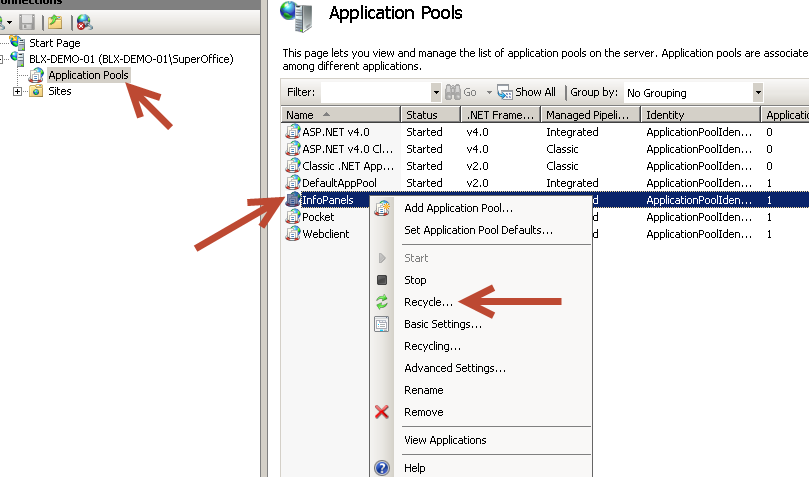The width and height of the screenshot is (809, 477).
Task: Sort by the Name column header
Action: (341, 114)
